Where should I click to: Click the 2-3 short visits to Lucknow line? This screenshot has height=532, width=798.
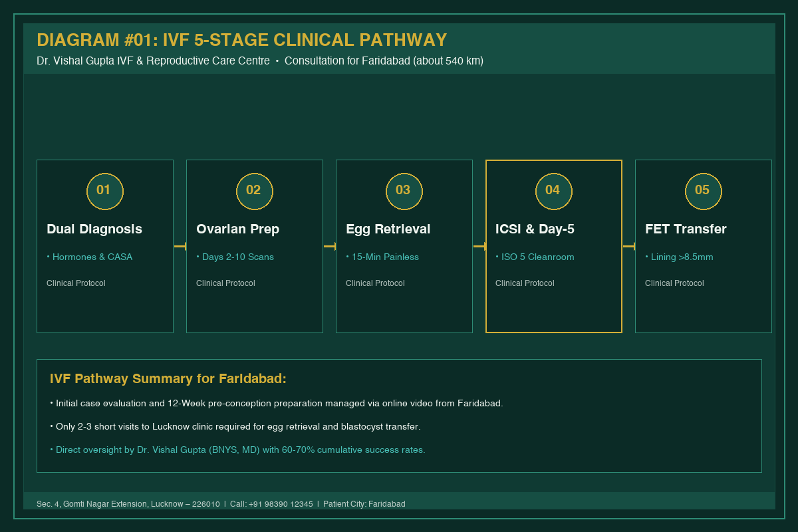tap(235, 426)
